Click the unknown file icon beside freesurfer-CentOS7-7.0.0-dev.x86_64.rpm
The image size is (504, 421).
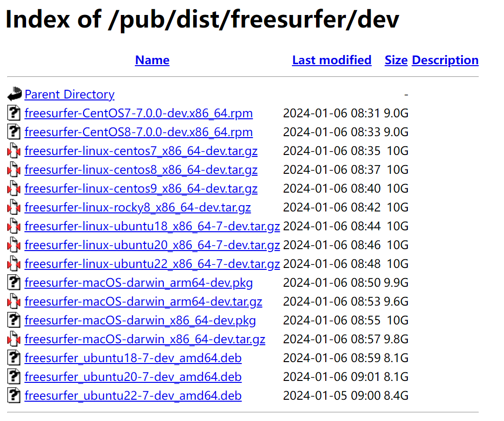click(x=14, y=113)
